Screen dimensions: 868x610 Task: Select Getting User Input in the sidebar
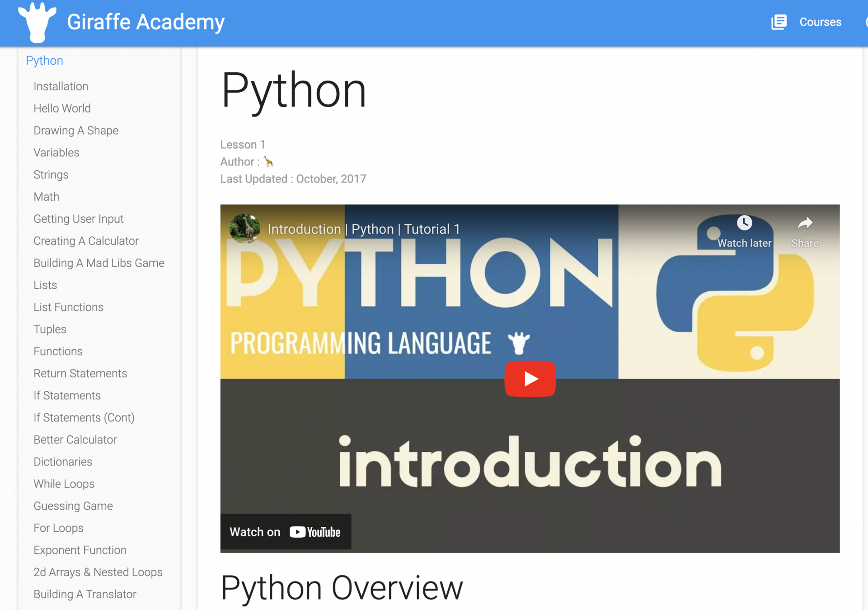coord(78,219)
